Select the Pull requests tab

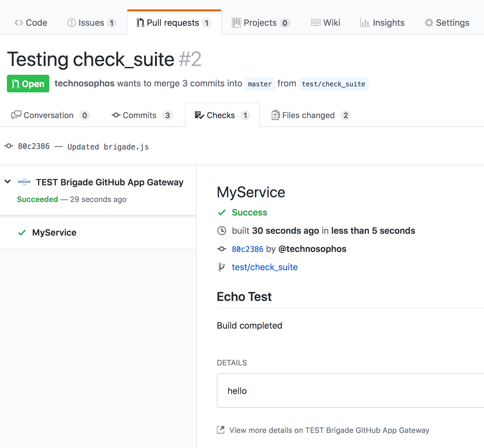[174, 23]
